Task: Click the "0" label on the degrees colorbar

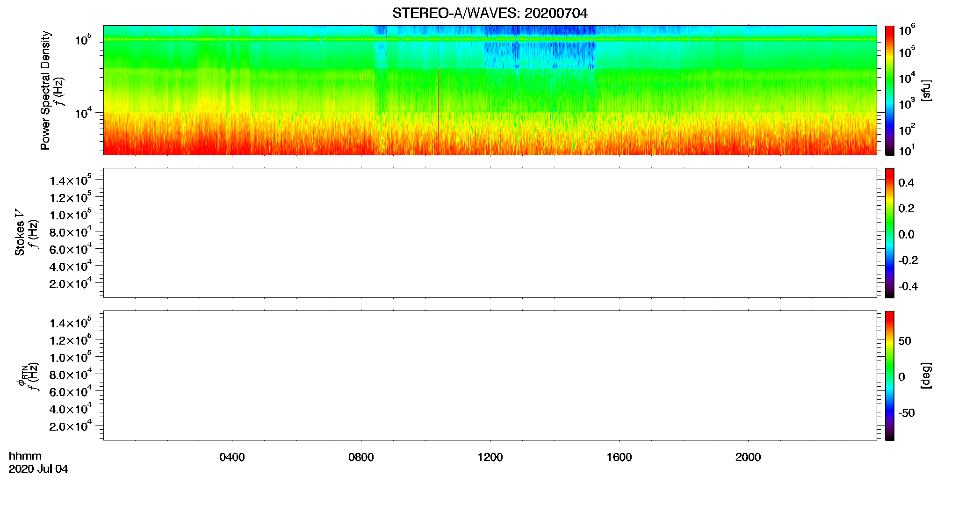Action: (901, 377)
